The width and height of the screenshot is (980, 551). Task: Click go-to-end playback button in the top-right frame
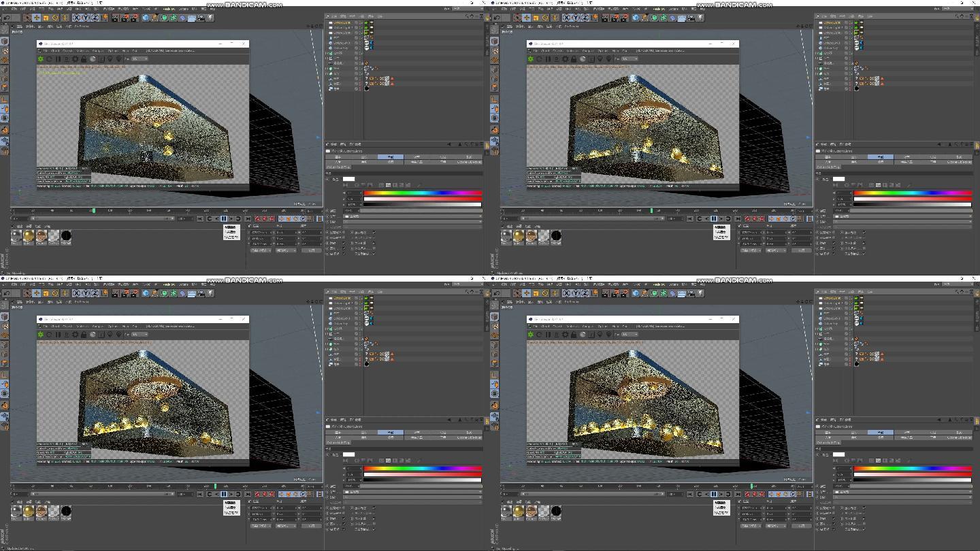(738, 218)
